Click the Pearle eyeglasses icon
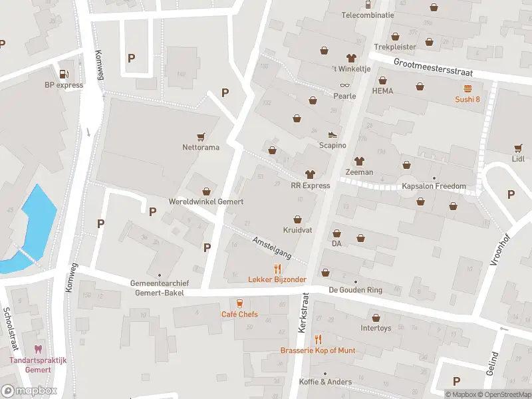 (x=344, y=84)
